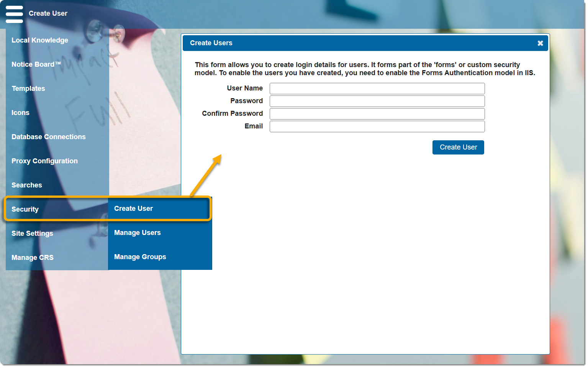
Task: Open the Templates menu entry
Action: (28, 89)
